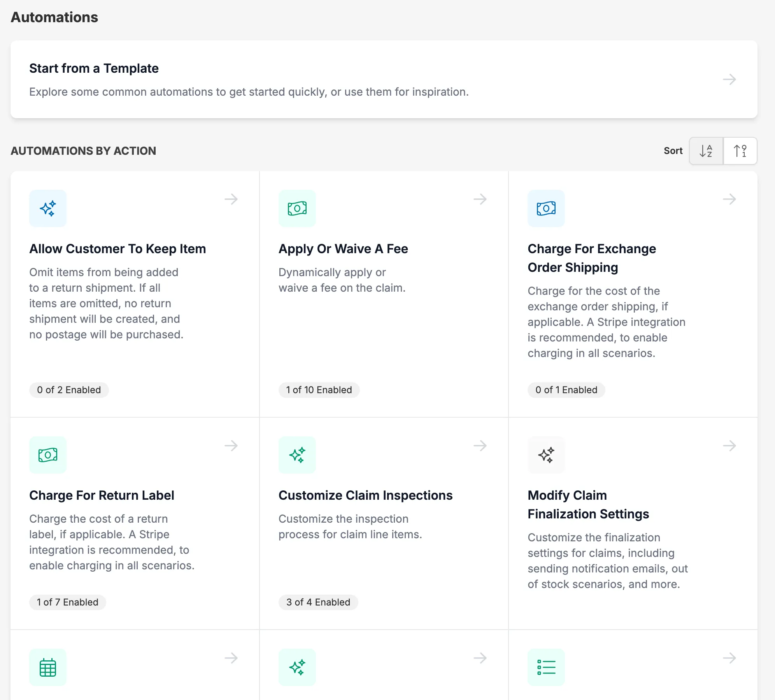Image resolution: width=775 pixels, height=700 pixels.
Task: Click the banknote icon on Charge For Exchange Order Shipping
Action: (546, 208)
